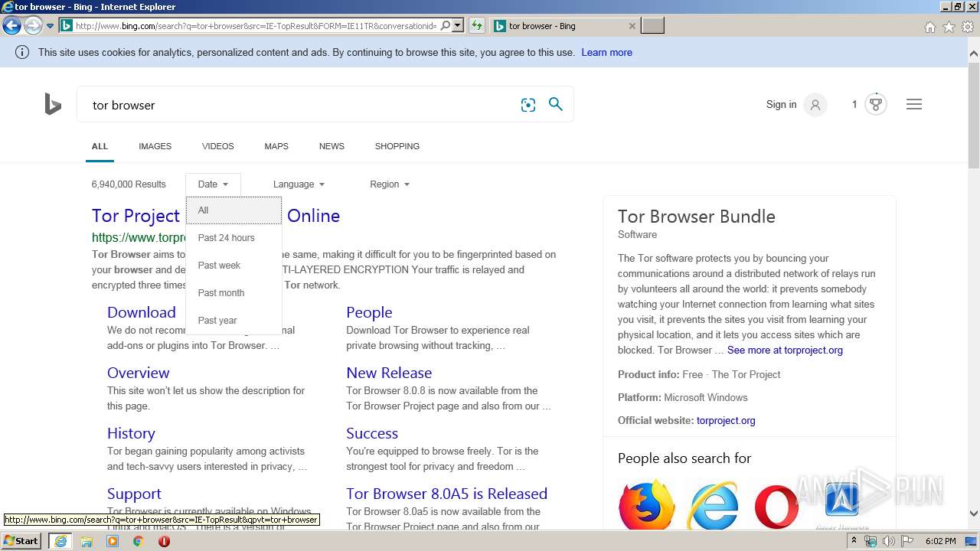Image resolution: width=980 pixels, height=551 pixels.
Task: Open the 'History' sublink
Action: [x=131, y=433]
